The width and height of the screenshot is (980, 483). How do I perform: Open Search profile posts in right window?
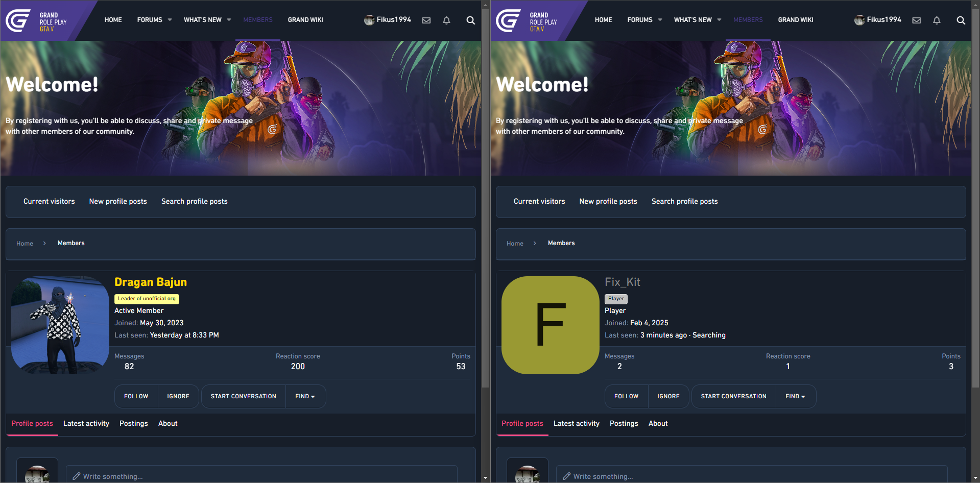pos(685,201)
